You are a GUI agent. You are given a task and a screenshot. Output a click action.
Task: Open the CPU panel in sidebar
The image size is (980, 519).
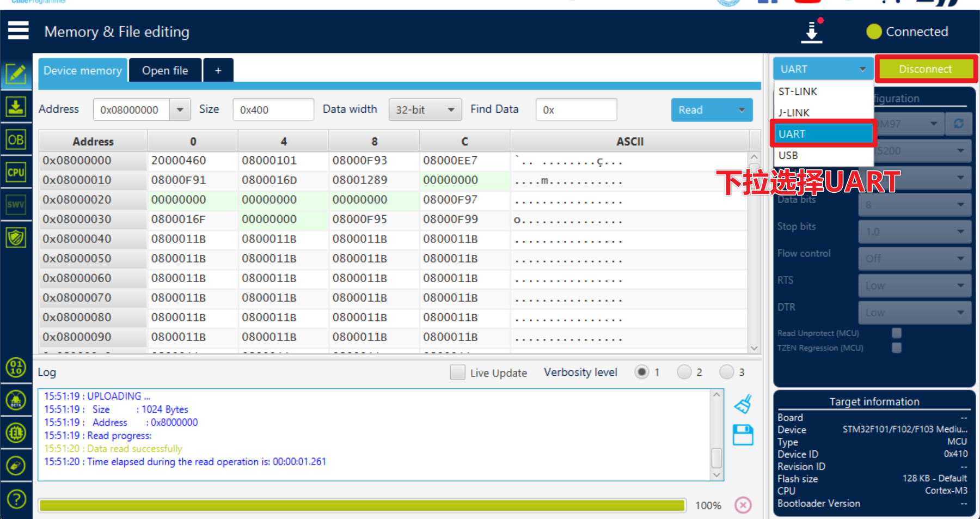16,173
